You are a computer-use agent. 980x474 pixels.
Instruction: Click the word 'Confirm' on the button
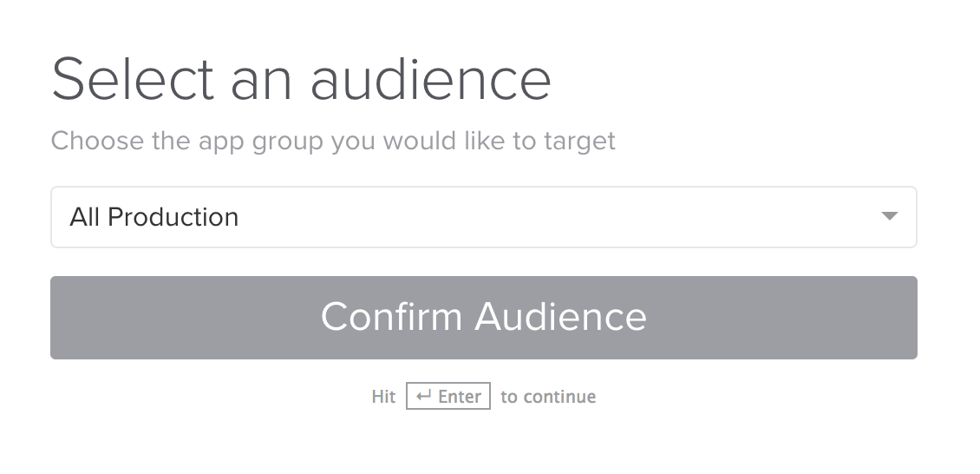(391, 317)
